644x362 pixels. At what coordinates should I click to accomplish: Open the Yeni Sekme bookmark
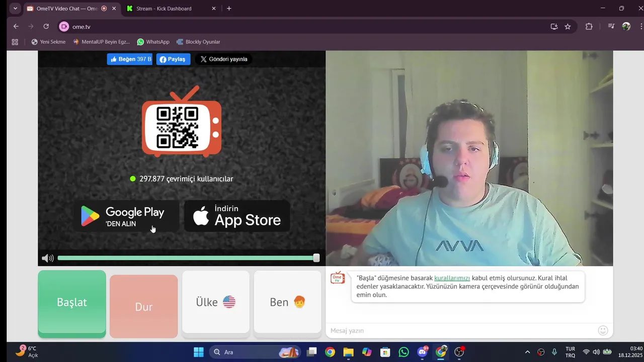[48, 42]
